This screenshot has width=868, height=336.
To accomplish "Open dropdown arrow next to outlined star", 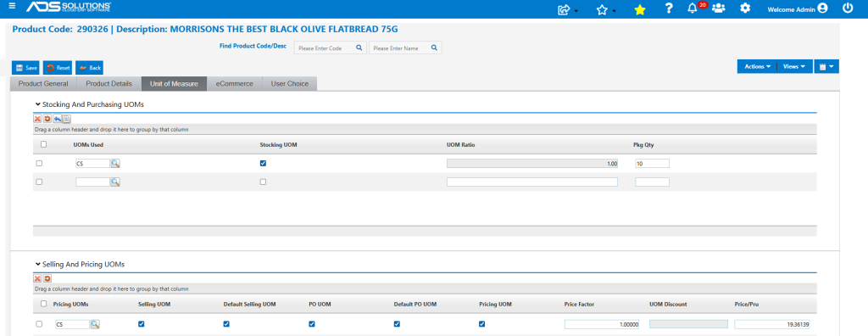I will pos(614,11).
